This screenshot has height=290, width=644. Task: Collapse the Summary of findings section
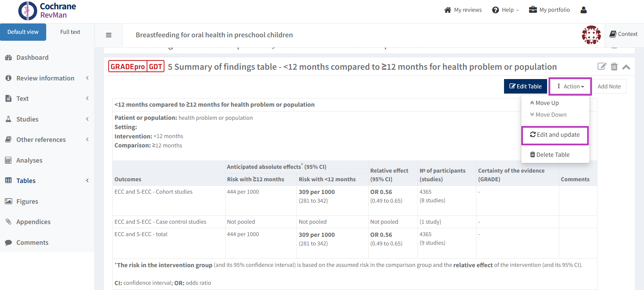point(626,67)
